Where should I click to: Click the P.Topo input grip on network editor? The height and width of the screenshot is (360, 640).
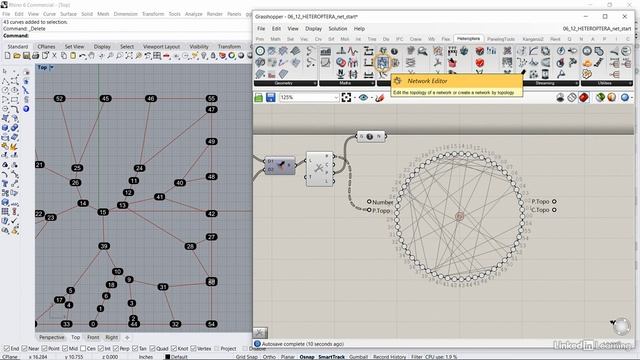click(369, 210)
